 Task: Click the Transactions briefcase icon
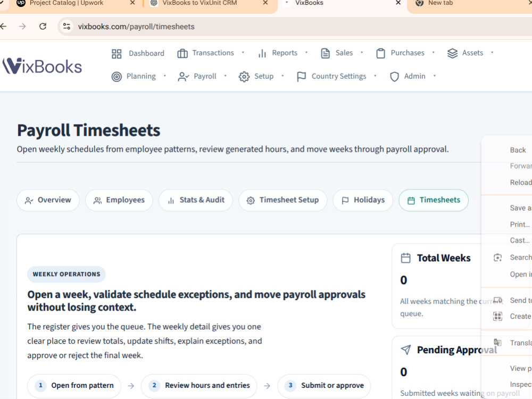[x=182, y=53]
